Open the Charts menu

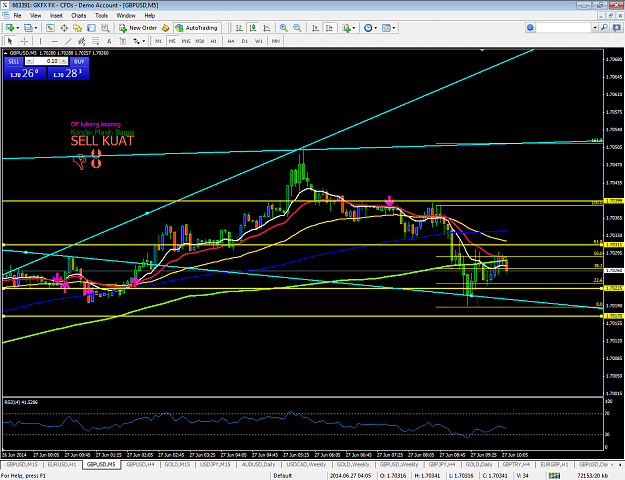coord(79,16)
